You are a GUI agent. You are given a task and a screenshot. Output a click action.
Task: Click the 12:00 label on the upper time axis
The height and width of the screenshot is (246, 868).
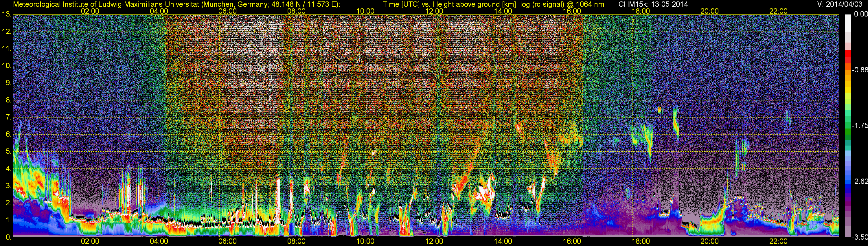[434, 11]
